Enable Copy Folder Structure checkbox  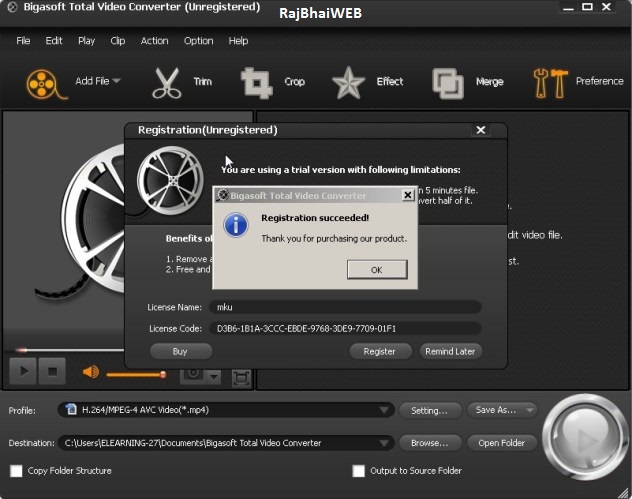16,471
